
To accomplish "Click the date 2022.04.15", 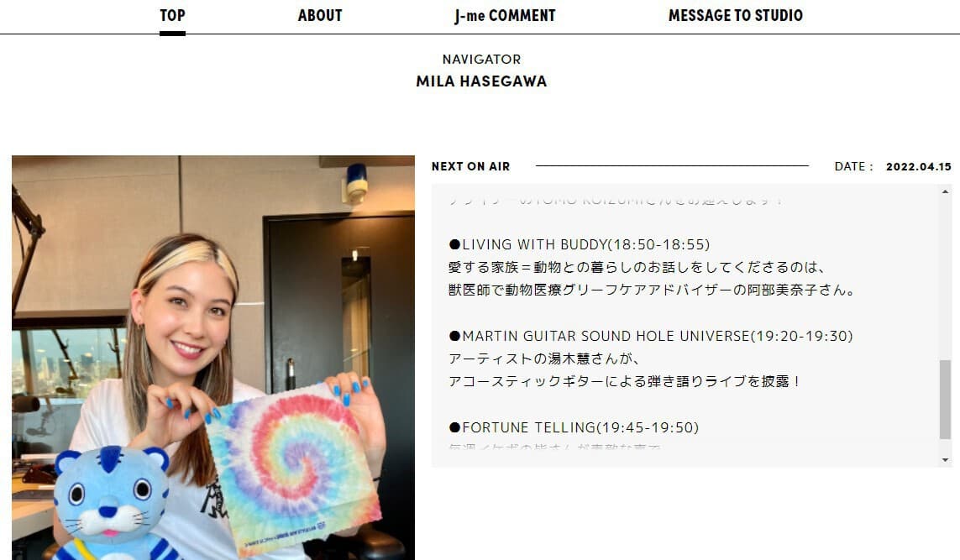I will tap(918, 166).
